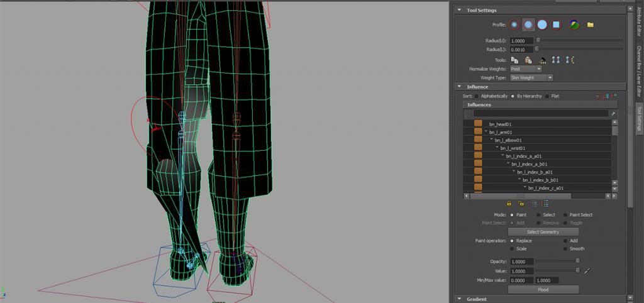
Task: Click the Flood button
Action: pos(543,289)
